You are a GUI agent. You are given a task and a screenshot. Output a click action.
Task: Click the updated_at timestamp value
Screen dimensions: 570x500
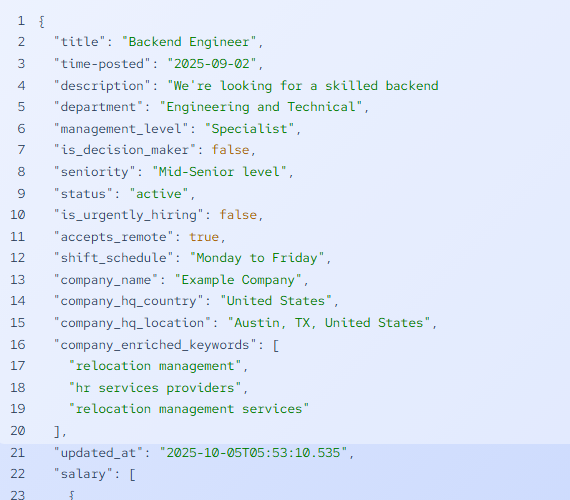pos(253,453)
